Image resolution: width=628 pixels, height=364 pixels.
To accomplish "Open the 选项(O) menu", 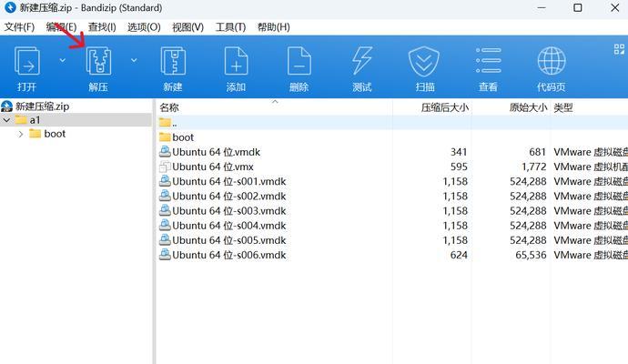I will [x=144, y=27].
